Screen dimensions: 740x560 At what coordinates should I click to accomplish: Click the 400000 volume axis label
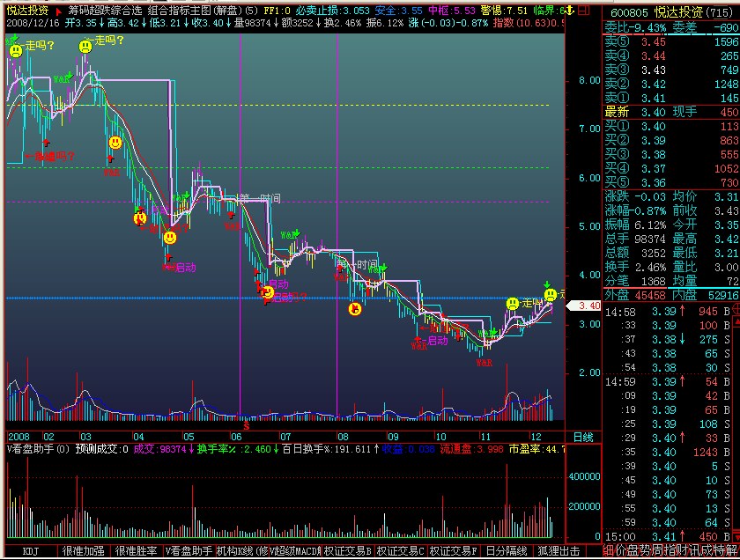(x=584, y=476)
